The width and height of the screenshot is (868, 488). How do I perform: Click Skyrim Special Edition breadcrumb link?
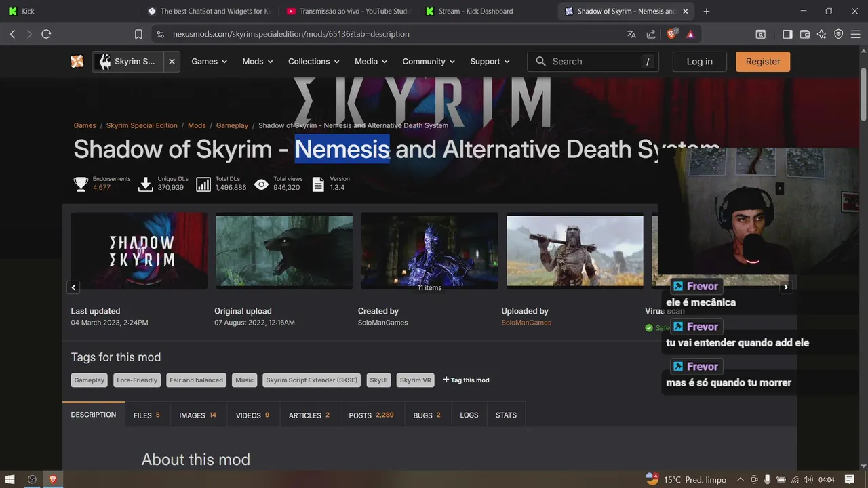coord(142,125)
